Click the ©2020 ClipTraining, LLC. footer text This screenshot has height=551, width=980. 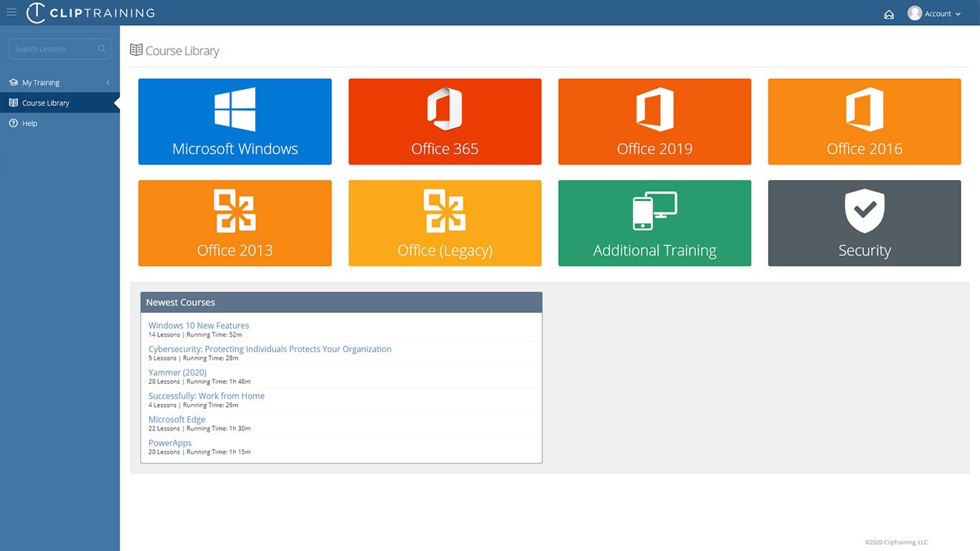click(897, 542)
